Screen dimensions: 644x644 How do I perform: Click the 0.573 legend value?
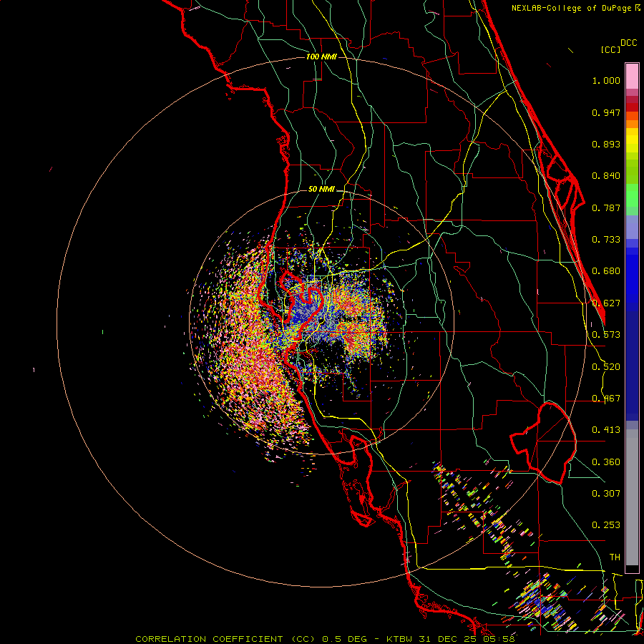[x=606, y=335]
